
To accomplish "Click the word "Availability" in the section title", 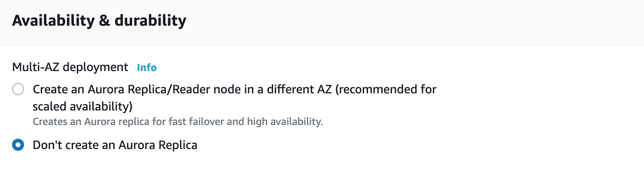I will (x=52, y=21).
